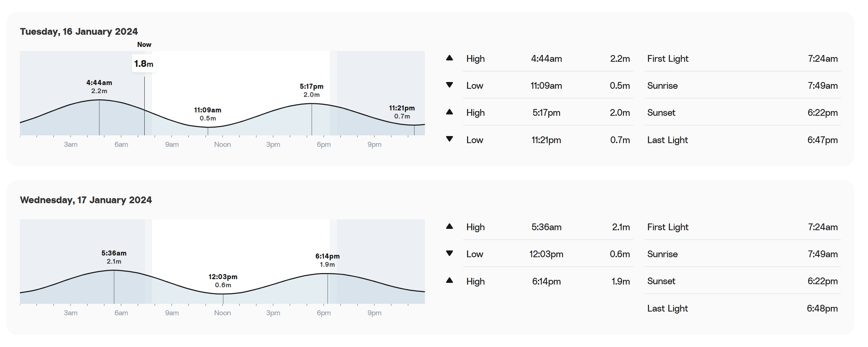Click the 11:09am 0.5m low label on Tuesday's chart
The width and height of the screenshot is (868, 347).
pyautogui.click(x=208, y=114)
